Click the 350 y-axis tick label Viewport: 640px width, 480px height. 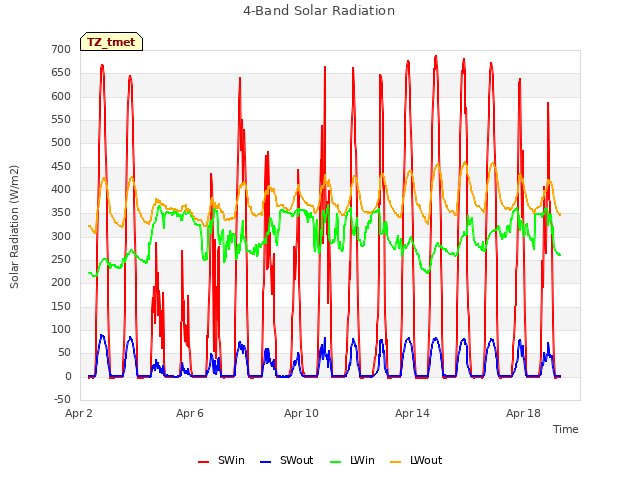point(61,213)
